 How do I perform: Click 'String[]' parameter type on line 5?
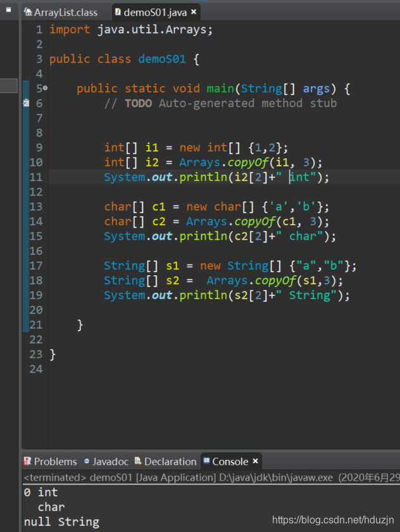pos(268,89)
